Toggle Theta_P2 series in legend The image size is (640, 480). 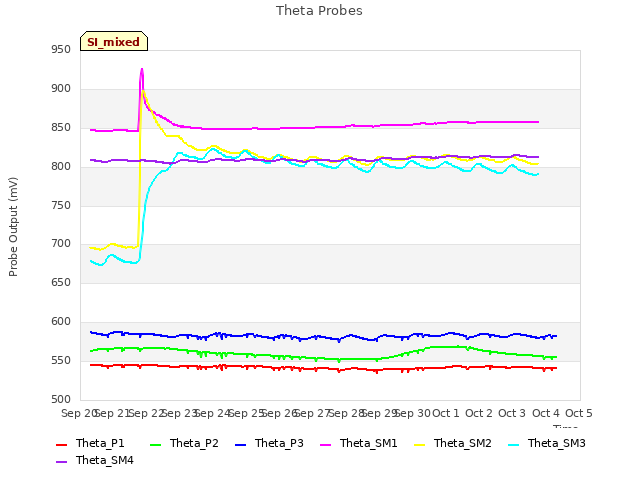(x=184, y=443)
